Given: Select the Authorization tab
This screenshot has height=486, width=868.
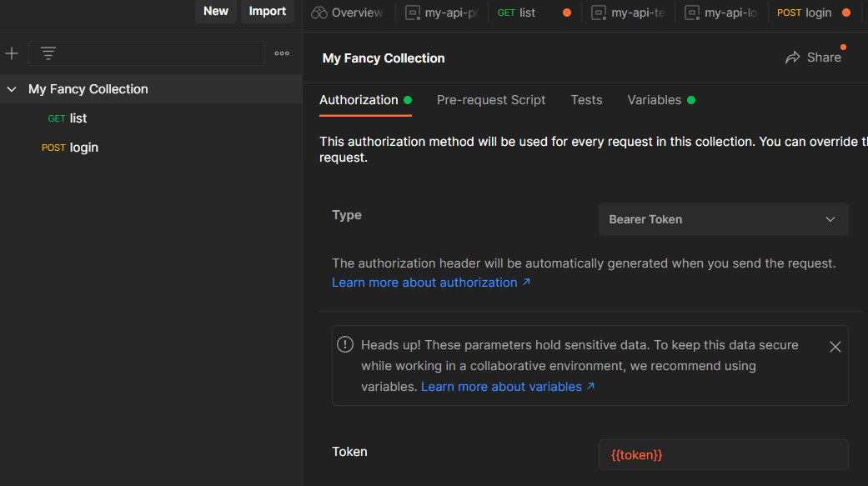Looking at the screenshot, I should [x=365, y=100].
